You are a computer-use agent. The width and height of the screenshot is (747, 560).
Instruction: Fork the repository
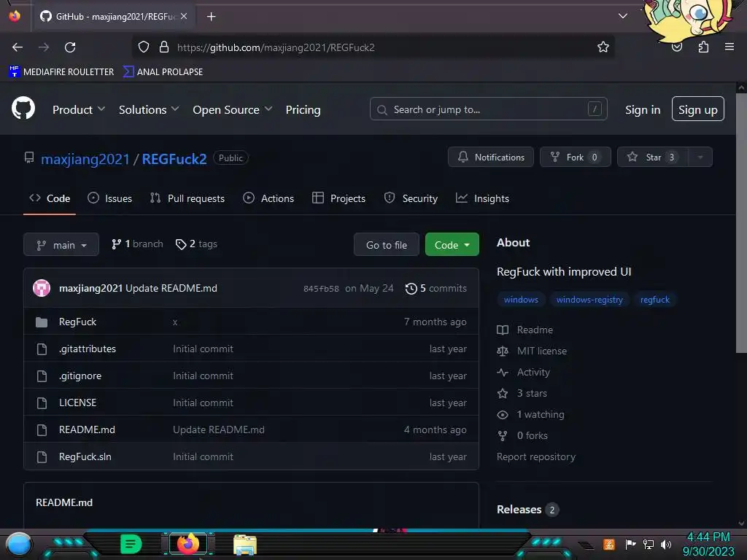[x=575, y=157]
